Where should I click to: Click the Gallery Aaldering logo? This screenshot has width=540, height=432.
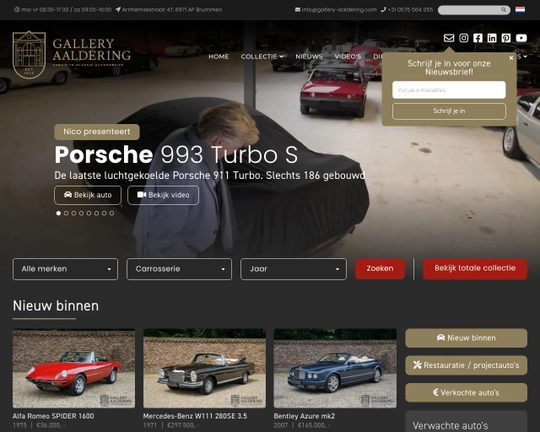(71, 55)
